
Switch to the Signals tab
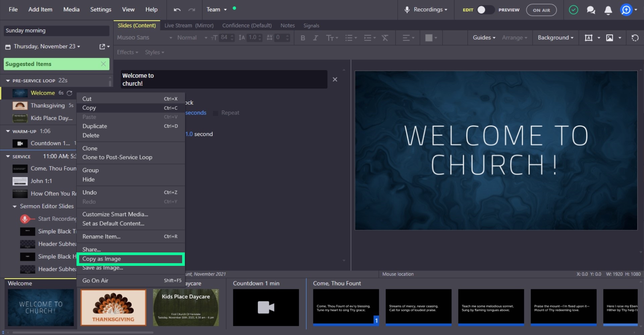[311, 26]
